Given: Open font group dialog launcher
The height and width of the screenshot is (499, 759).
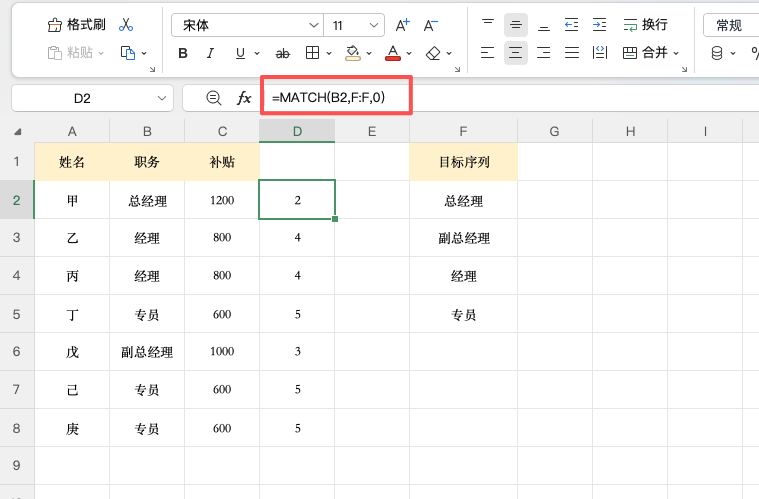Looking at the screenshot, I should pos(457,70).
